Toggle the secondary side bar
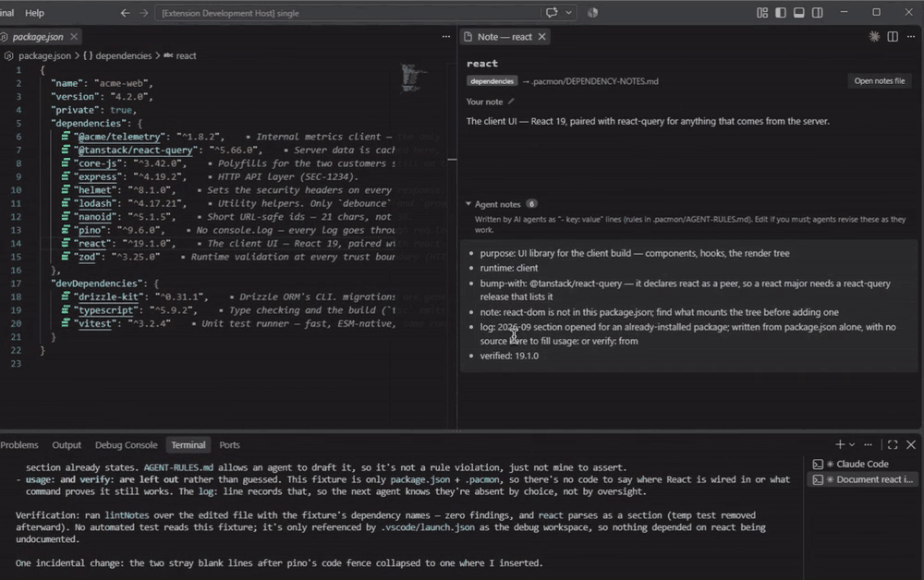The width and height of the screenshot is (924, 580). [818, 12]
